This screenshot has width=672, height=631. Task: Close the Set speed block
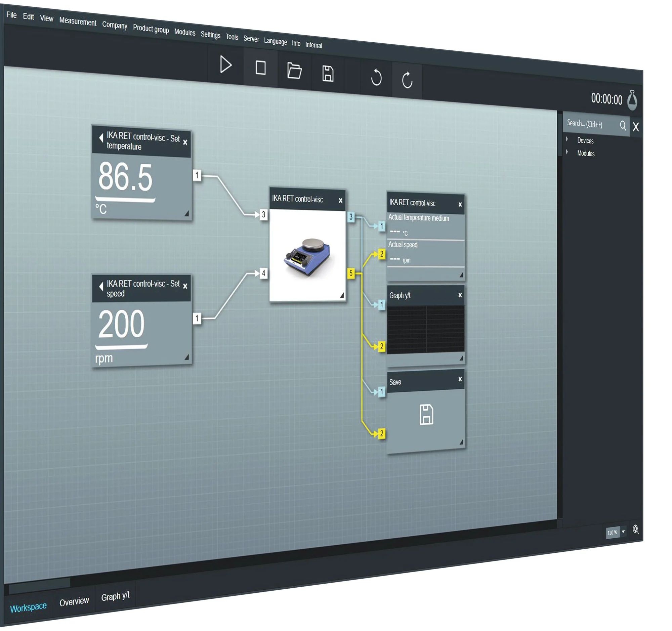185,286
